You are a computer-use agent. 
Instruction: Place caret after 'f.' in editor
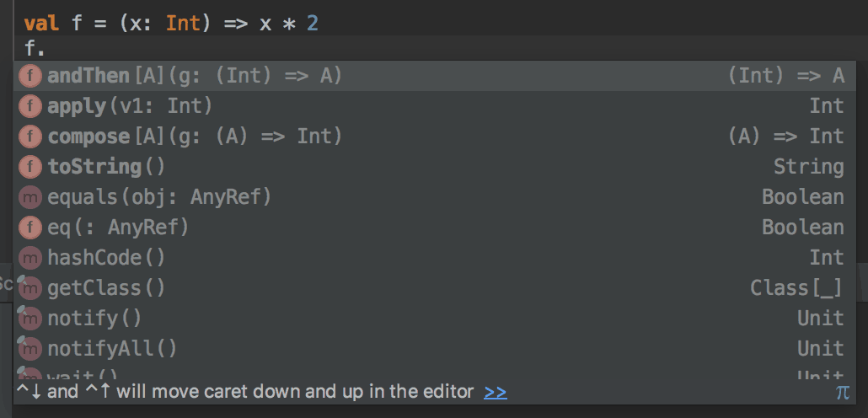(x=46, y=47)
